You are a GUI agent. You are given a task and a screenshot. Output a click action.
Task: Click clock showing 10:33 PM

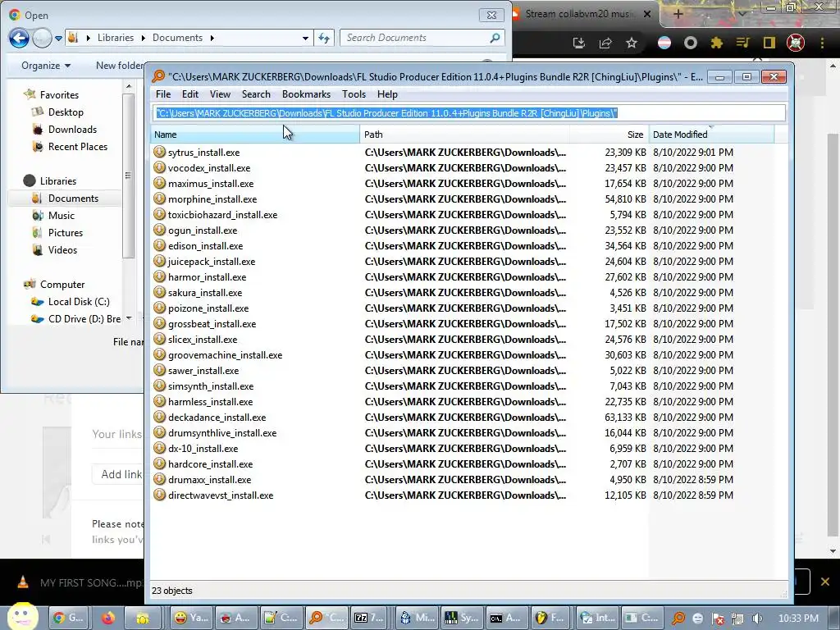click(x=798, y=619)
